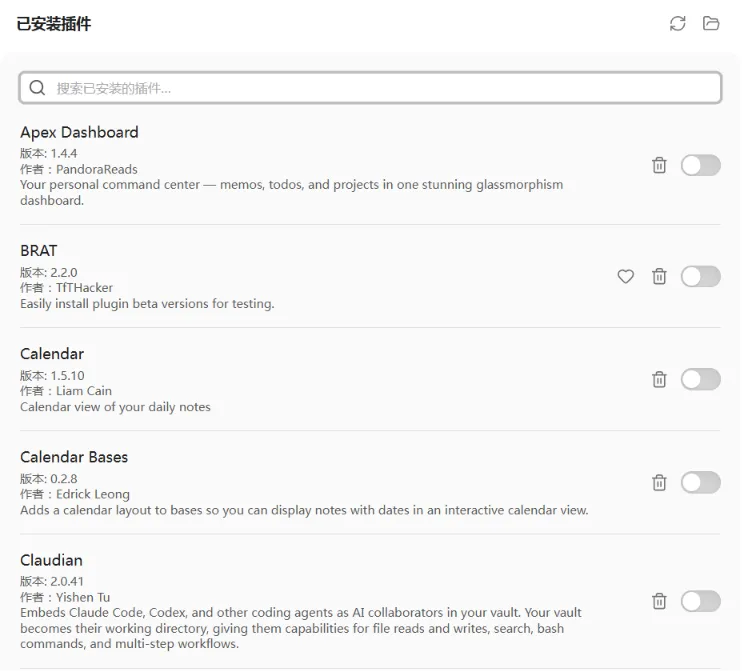Viewport: 742px width, 671px height.
Task: Click the version 0.2.8 text
Action: point(48,479)
